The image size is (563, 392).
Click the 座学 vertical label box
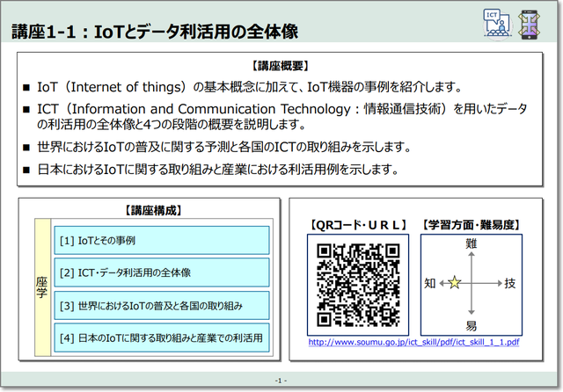click(41, 289)
